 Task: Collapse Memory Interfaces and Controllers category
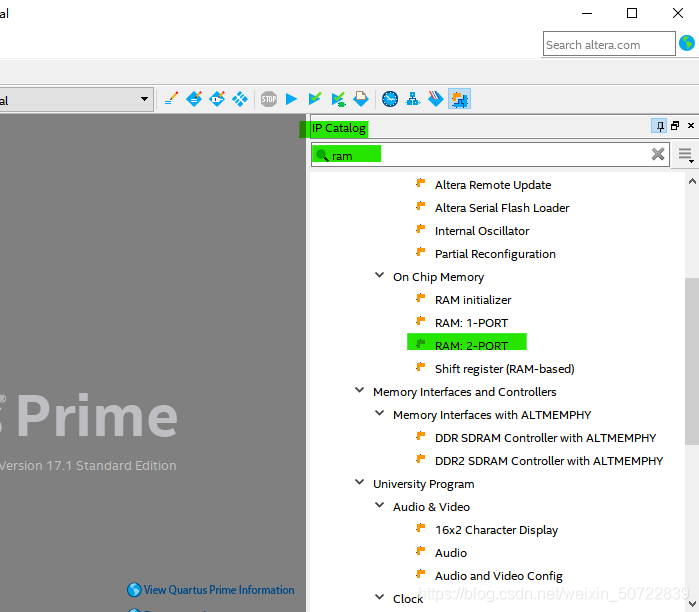pyautogui.click(x=359, y=390)
